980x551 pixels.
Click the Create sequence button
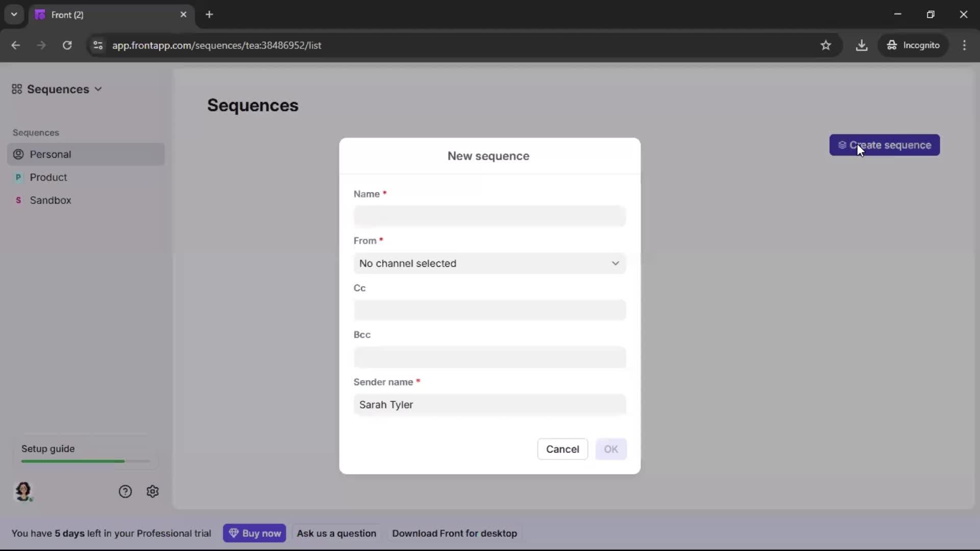(885, 145)
